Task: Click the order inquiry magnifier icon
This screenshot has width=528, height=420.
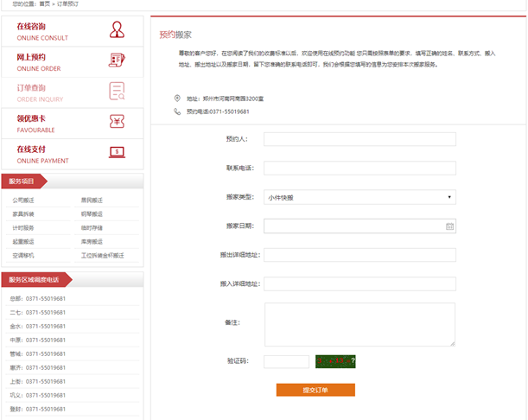Action: coord(117,91)
